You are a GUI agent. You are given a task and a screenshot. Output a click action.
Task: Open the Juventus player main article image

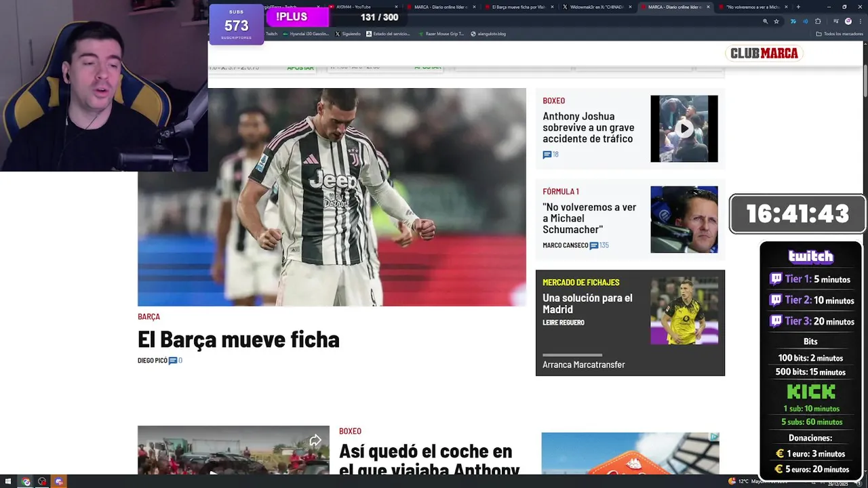pos(332,197)
